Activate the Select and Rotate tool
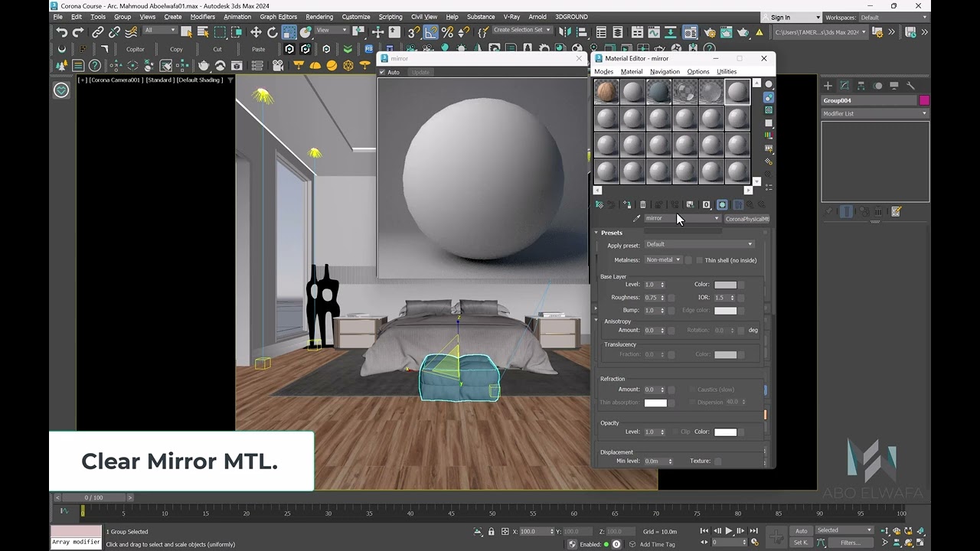 click(273, 32)
